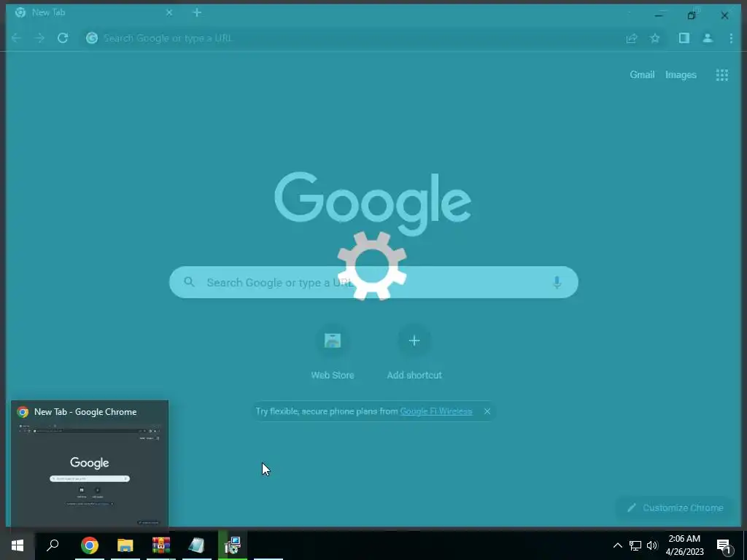Screen dimensions: 747x560
Task: Open a new tab with the plus icon
Action: (x=197, y=13)
